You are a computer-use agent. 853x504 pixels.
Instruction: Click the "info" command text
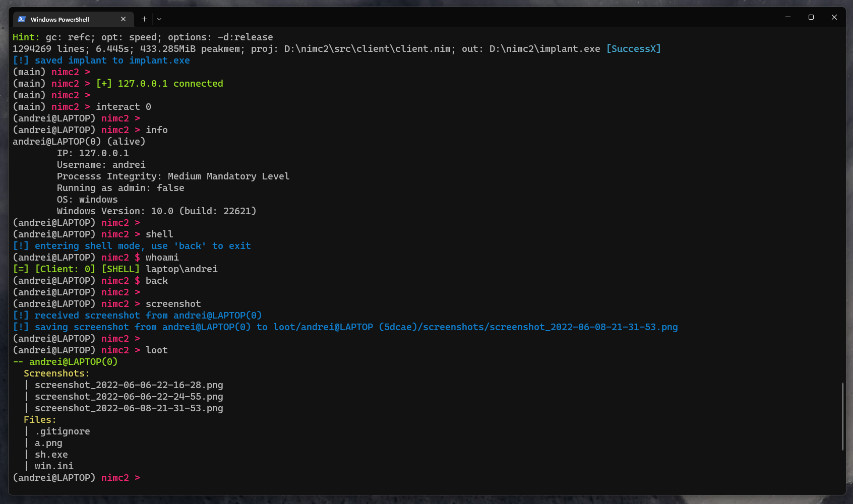point(157,130)
